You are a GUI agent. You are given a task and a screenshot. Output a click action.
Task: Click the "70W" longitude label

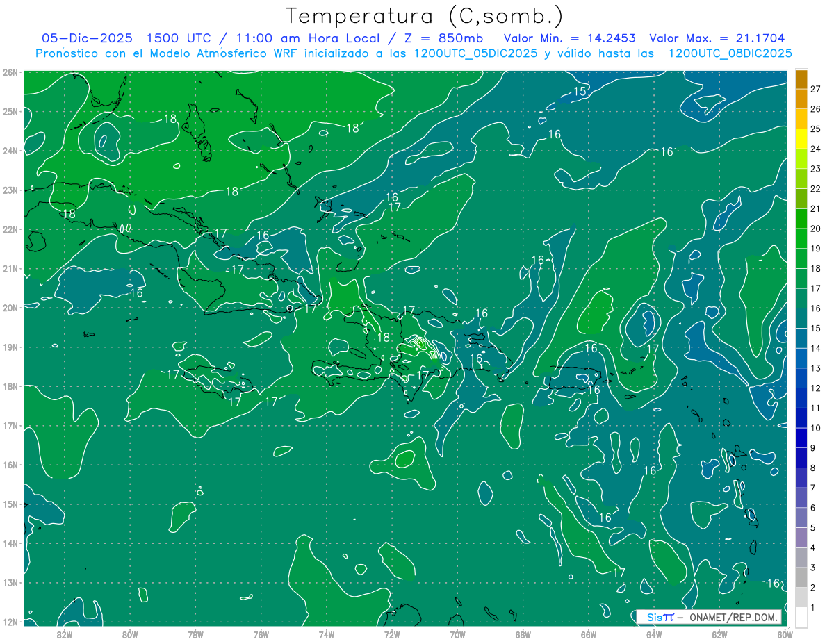click(457, 634)
